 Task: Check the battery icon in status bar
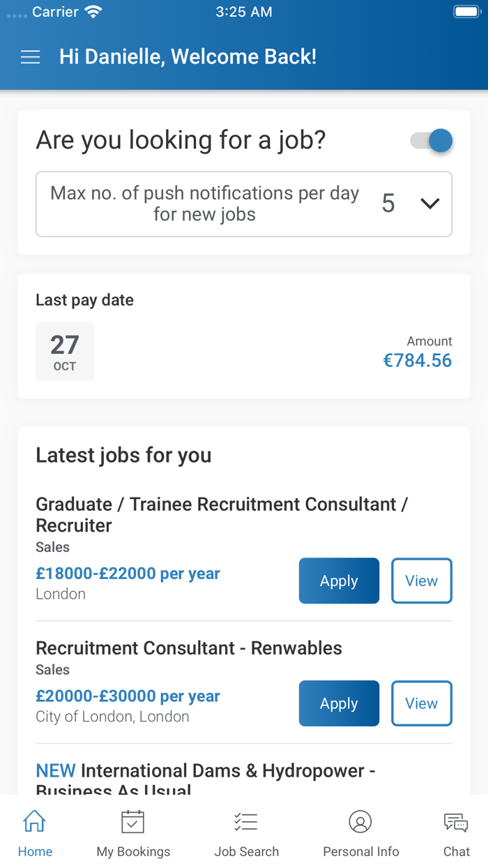[466, 13]
